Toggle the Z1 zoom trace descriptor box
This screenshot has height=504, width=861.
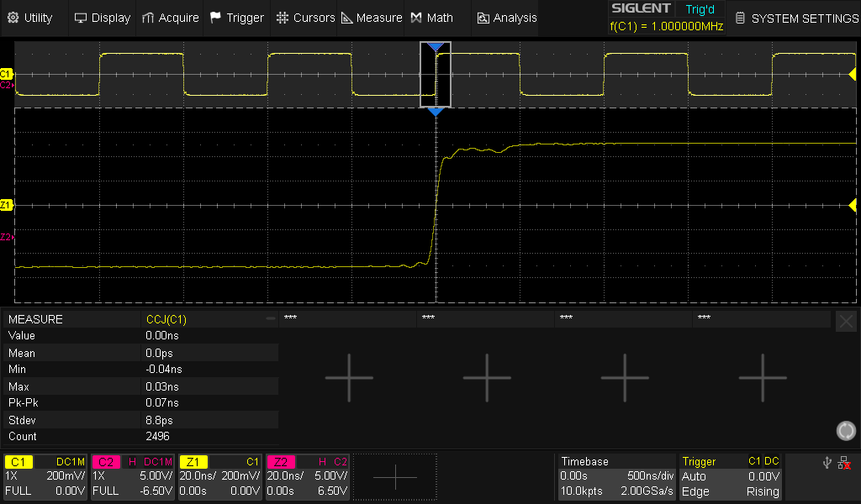[220, 476]
